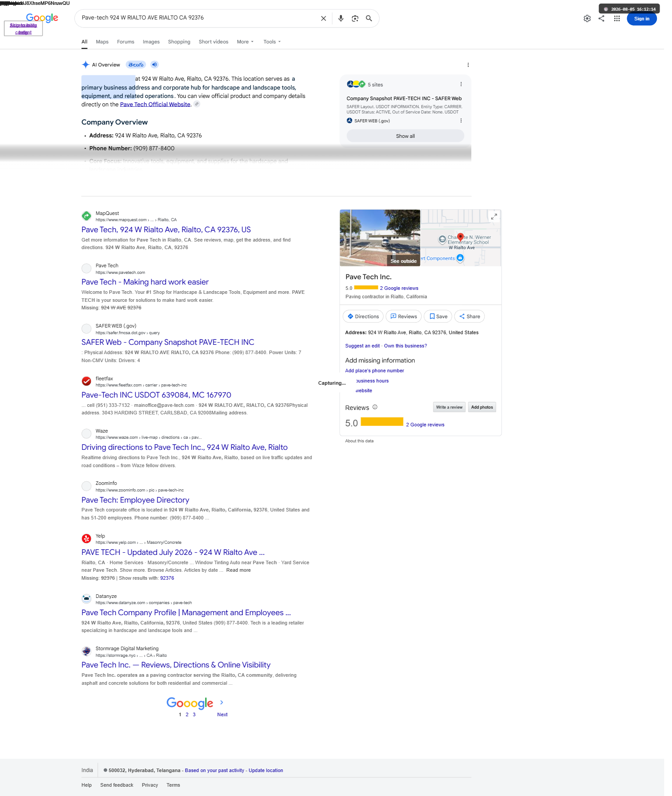This screenshot has width=672, height=796.
Task: Click the Update location link in footer
Action: [x=266, y=770]
